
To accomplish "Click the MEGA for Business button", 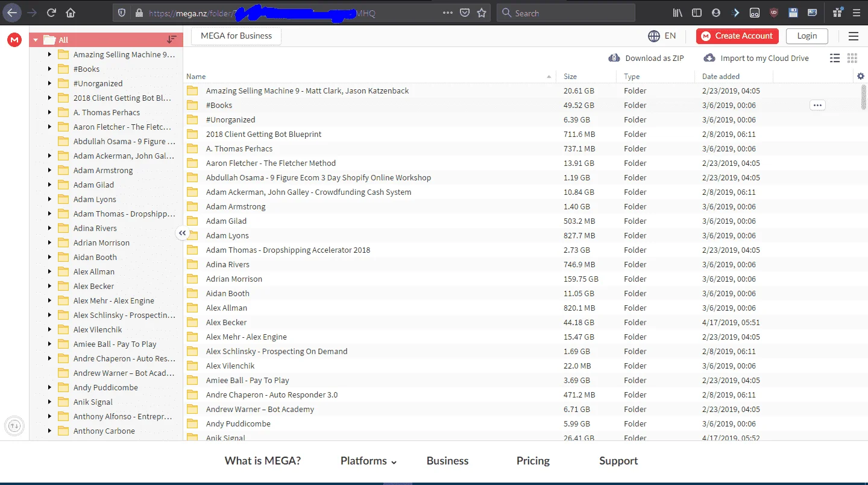I will [x=236, y=36].
